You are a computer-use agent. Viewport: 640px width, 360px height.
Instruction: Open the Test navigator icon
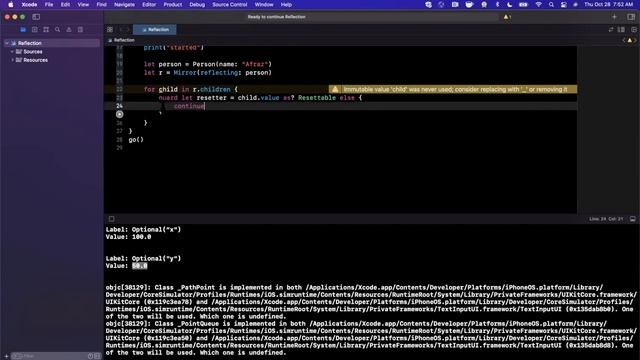click(x=80, y=29)
